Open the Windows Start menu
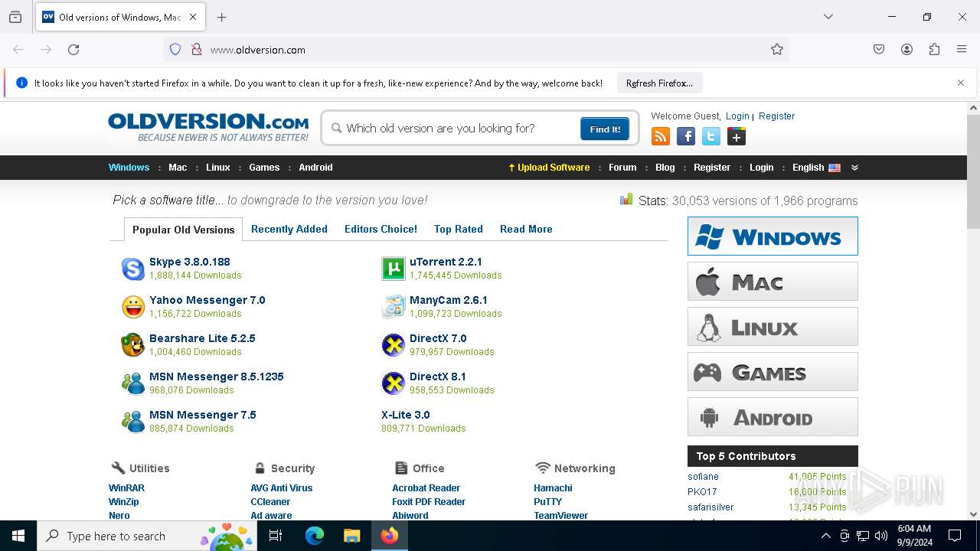This screenshot has width=980, height=551. click(x=18, y=536)
